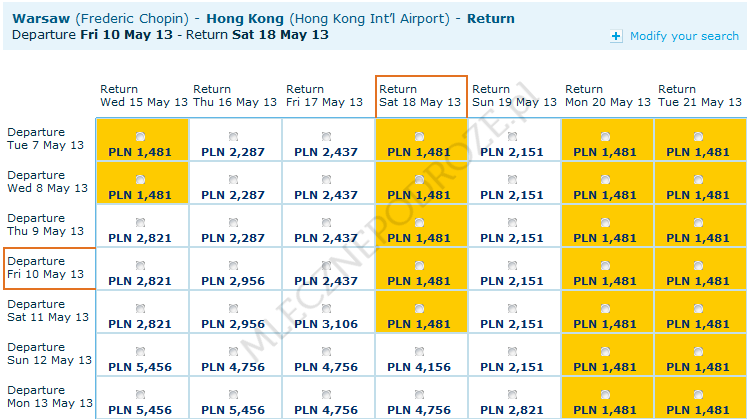
Task: Select Wed 8 May departure with Mon 20 May return
Action: point(606,179)
